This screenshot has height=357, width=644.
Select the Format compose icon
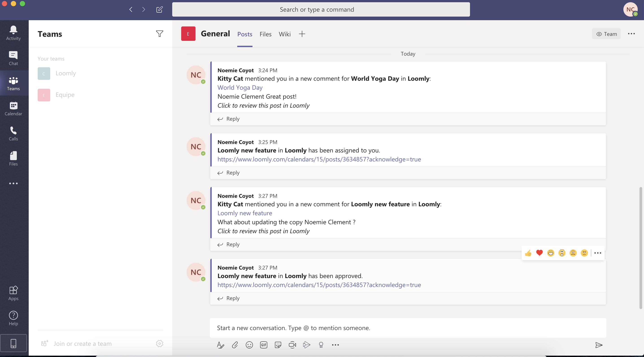[220, 345]
